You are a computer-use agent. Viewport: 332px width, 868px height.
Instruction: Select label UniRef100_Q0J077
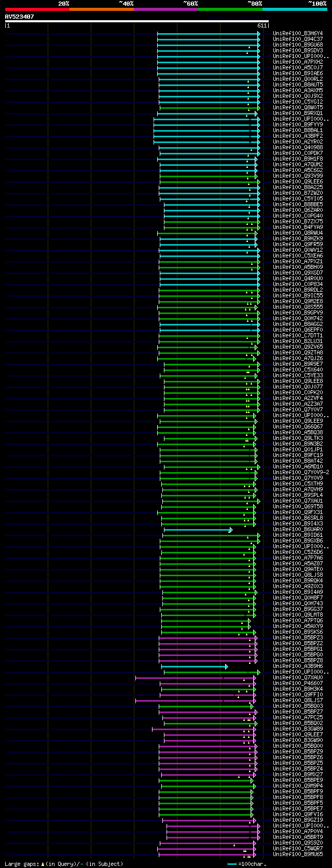coord(298,387)
